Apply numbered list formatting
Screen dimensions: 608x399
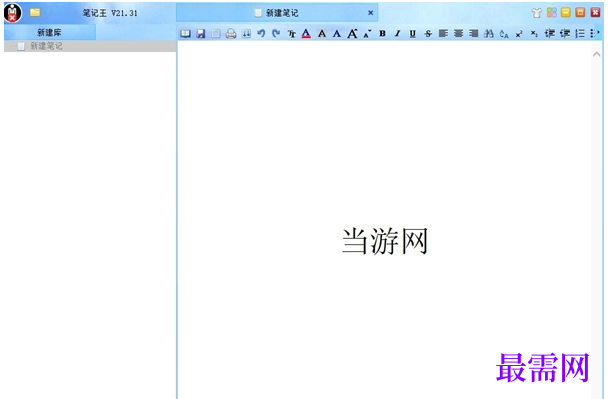point(580,34)
